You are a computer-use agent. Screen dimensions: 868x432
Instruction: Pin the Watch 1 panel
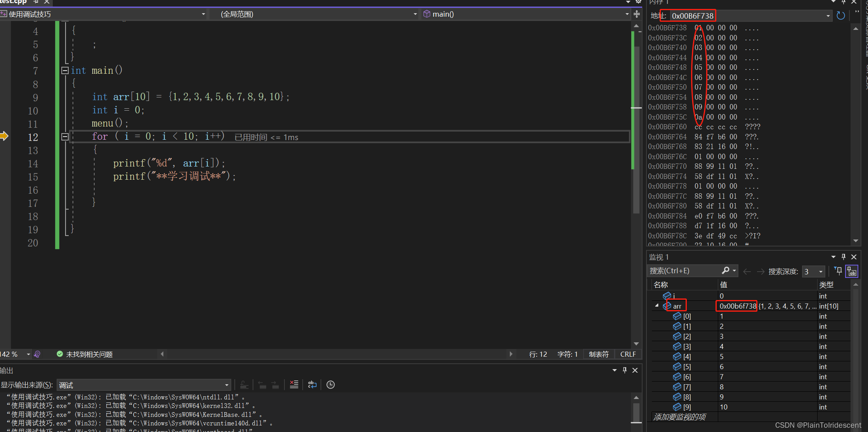pos(843,257)
